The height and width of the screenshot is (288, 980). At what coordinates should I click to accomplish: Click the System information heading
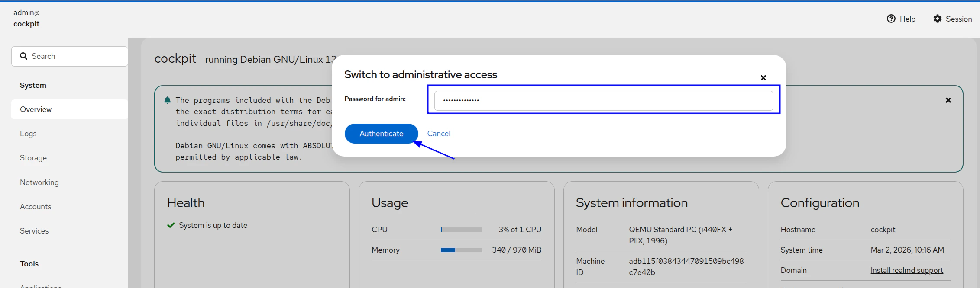[632, 203]
